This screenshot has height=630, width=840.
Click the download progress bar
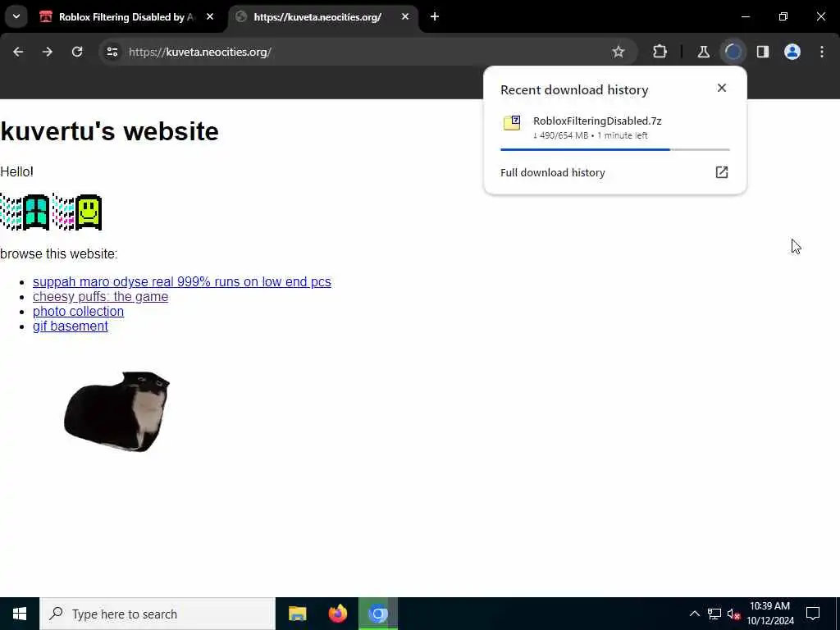click(615, 149)
